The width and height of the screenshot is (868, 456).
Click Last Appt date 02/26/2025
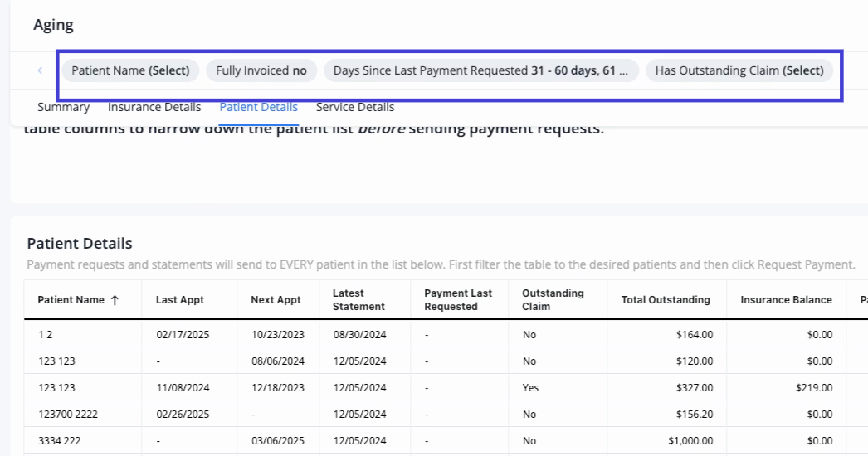pyautogui.click(x=183, y=415)
